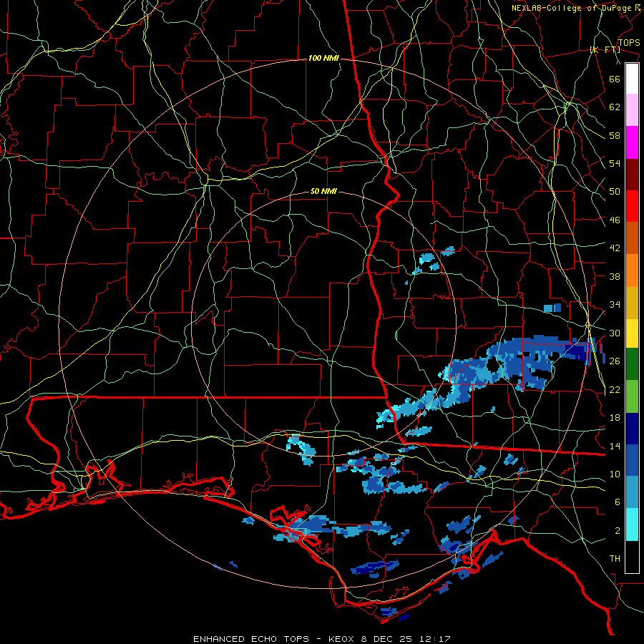644x644 pixels.
Task: Select the "18" scale value
Action: coord(615,418)
